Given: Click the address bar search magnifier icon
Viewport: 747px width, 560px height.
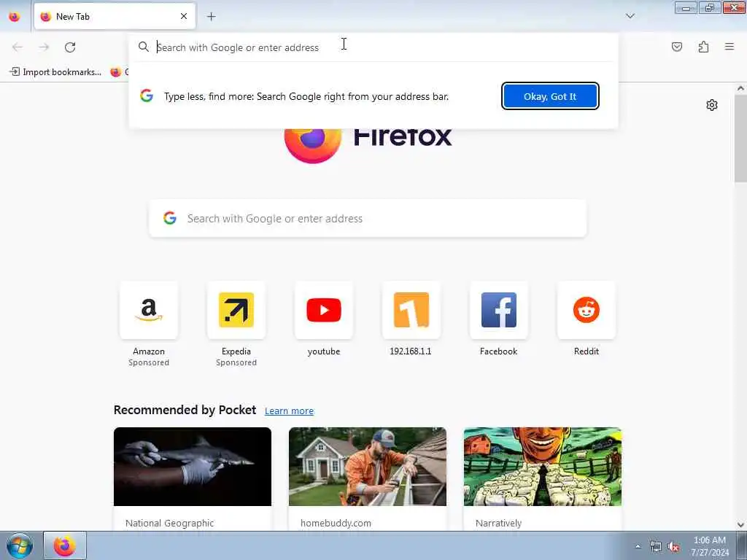Looking at the screenshot, I should [144, 47].
